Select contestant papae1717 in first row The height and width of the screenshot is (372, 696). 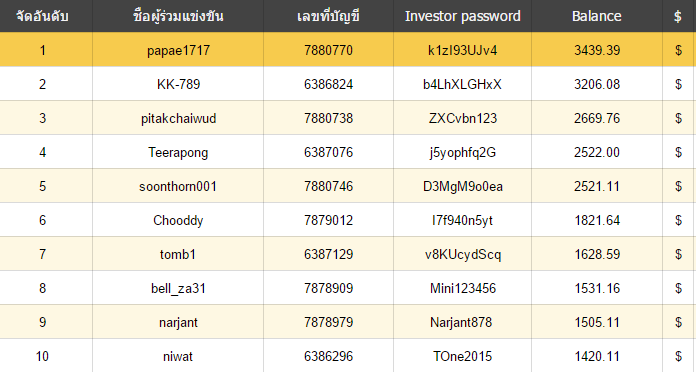[x=178, y=51]
